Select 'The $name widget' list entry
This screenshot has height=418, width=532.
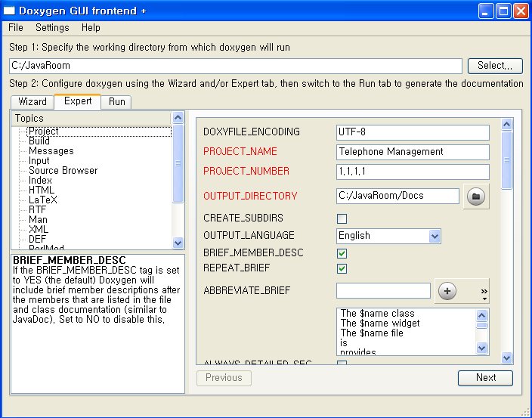[380, 324]
